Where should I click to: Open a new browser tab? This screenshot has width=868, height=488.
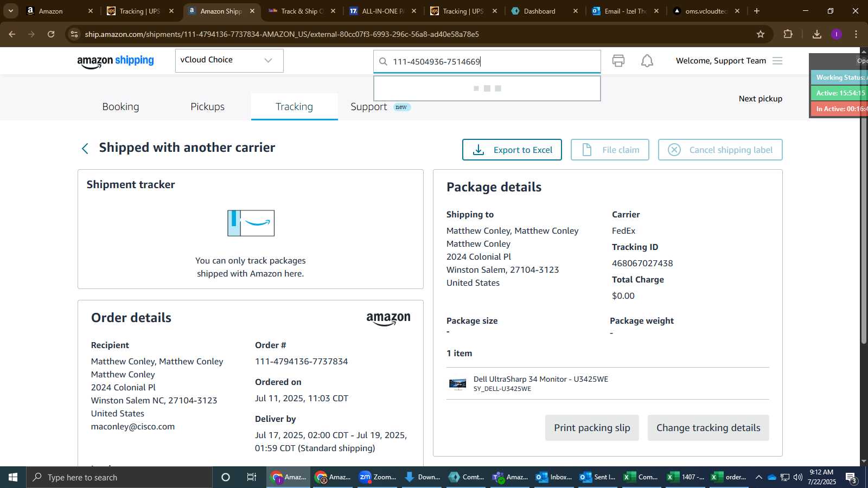(757, 11)
